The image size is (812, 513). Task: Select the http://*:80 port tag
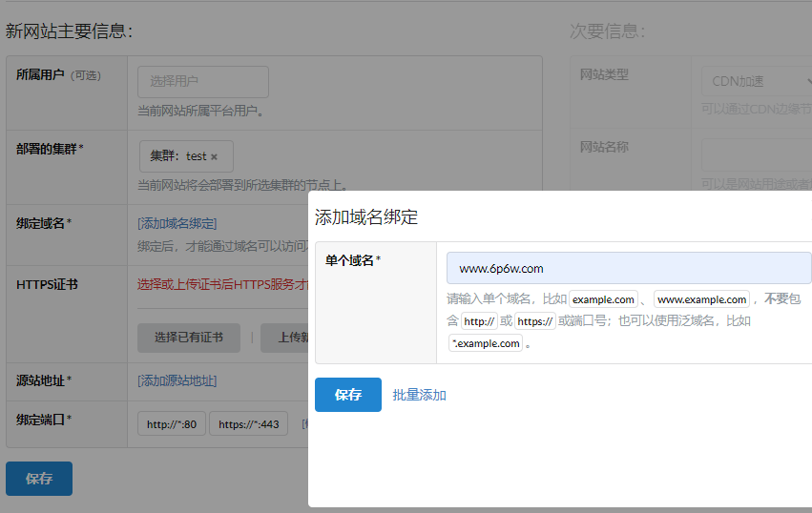tap(172, 424)
